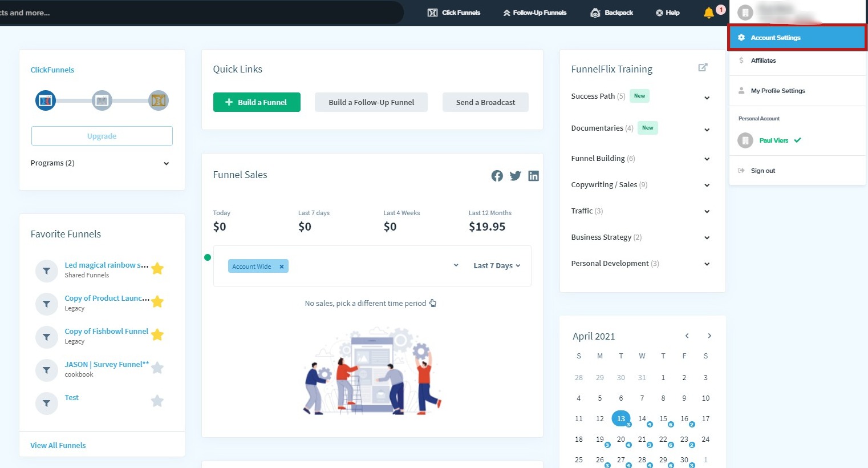Click Send a Broadcast button

tap(485, 102)
